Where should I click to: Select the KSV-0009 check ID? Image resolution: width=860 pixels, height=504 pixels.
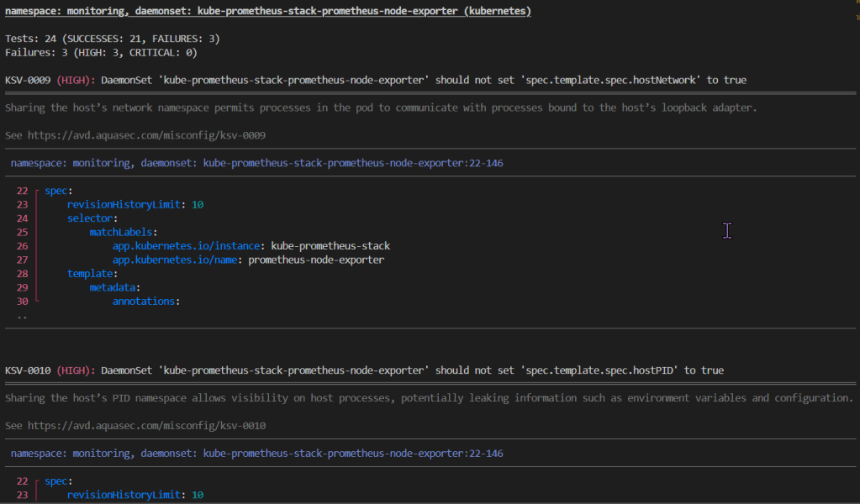coord(28,80)
